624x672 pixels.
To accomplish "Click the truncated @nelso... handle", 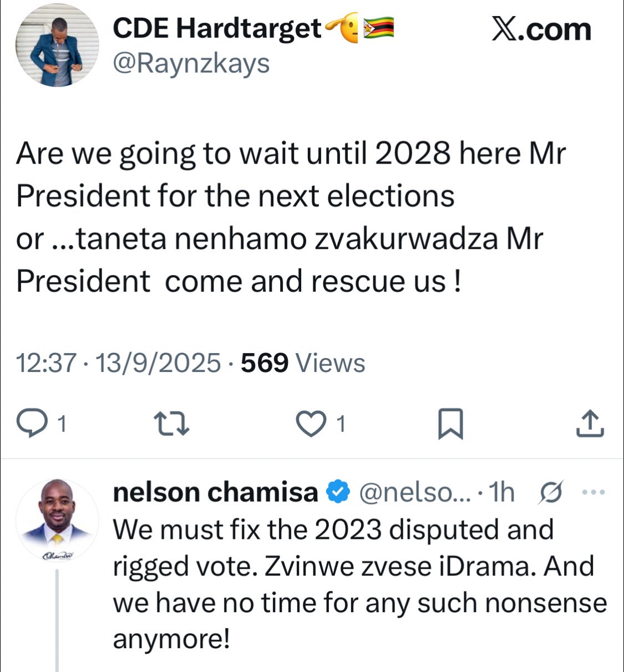I will [x=415, y=492].
